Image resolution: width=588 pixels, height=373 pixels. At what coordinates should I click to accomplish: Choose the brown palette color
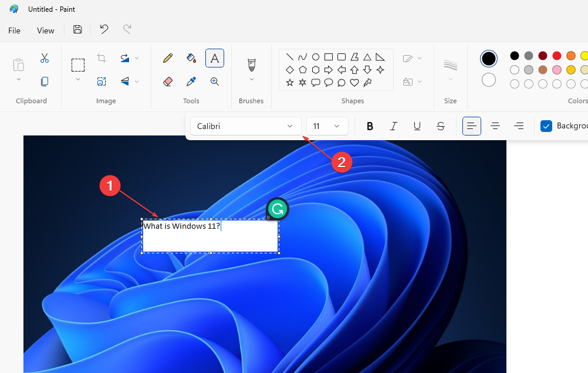[543, 70]
